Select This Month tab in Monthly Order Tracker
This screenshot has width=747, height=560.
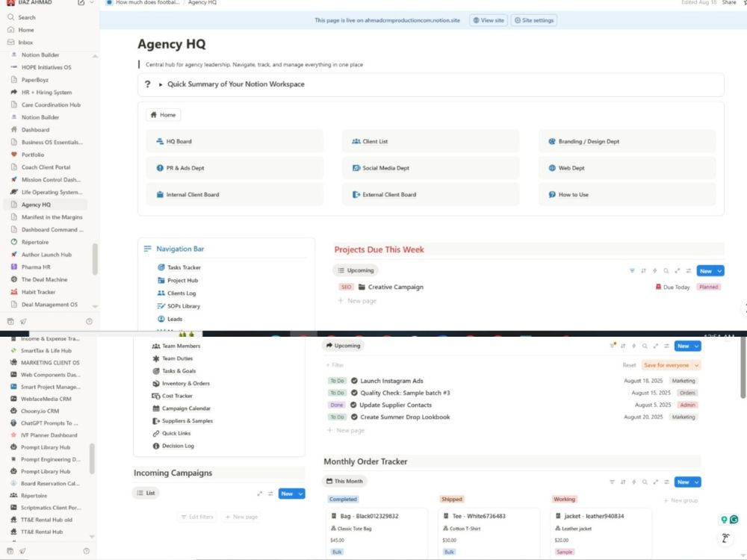[x=344, y=481]
